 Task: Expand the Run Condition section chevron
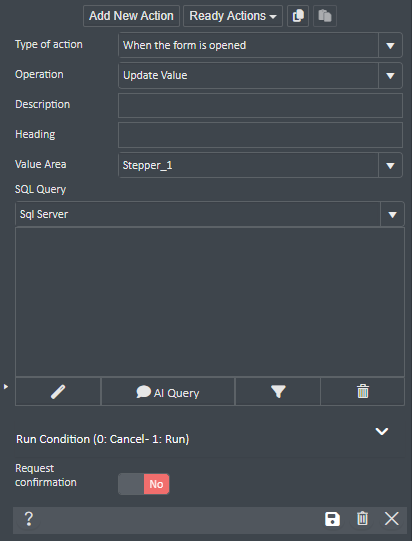(x=382, y=431)
